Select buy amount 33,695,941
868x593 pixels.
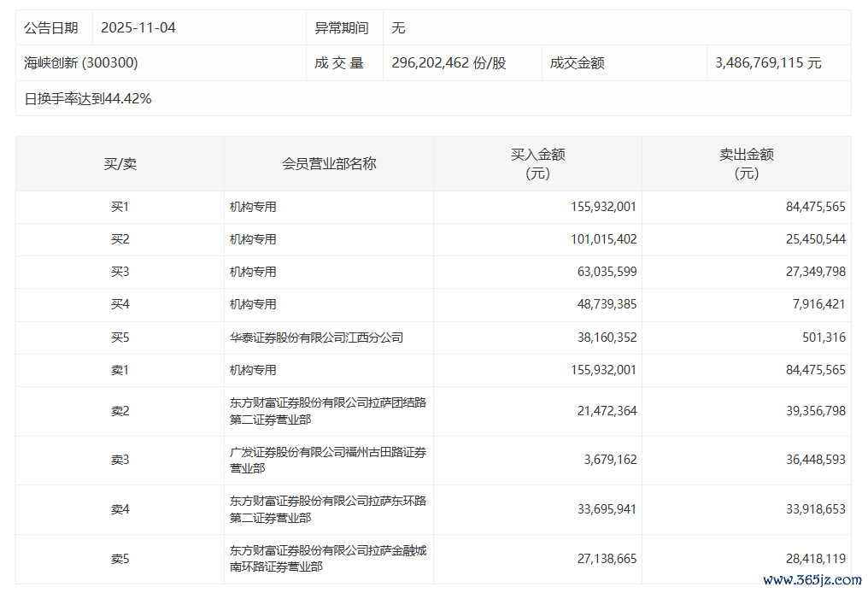coord(607,509)
